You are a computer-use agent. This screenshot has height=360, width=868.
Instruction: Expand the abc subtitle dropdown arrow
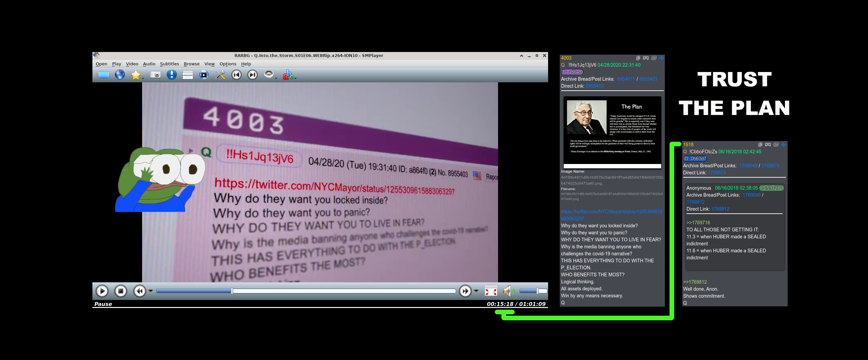(296, 78)
